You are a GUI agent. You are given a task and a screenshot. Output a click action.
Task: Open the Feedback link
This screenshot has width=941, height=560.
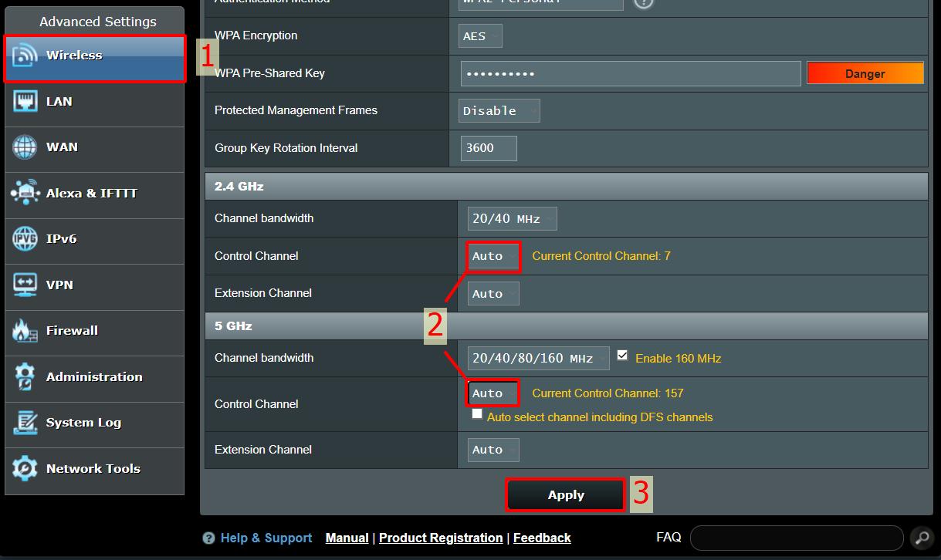[542, 538]
